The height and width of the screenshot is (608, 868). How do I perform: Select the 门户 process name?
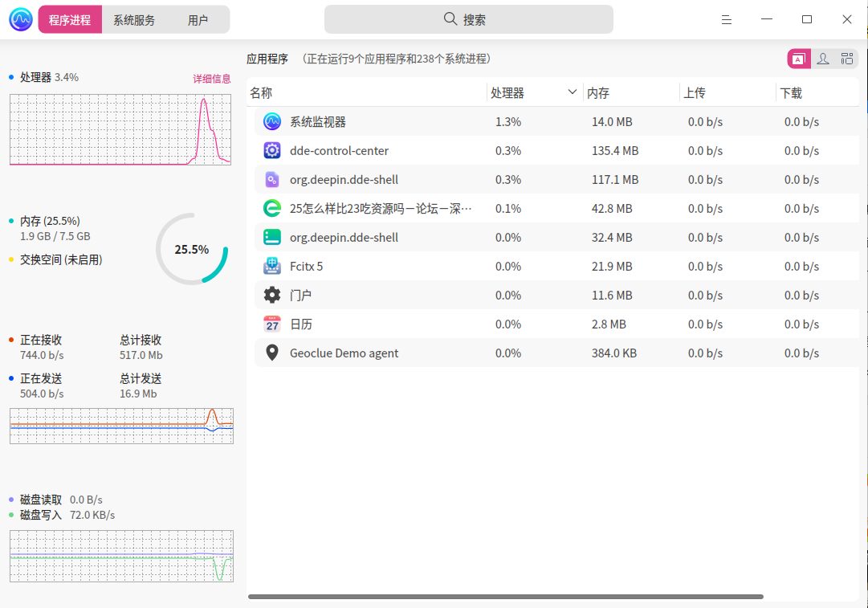pyautogui.click(x=300, y=295)
